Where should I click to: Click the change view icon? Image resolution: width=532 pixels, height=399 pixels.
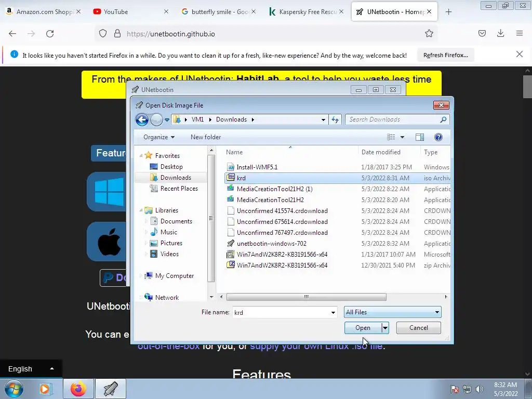click(391, 137)
